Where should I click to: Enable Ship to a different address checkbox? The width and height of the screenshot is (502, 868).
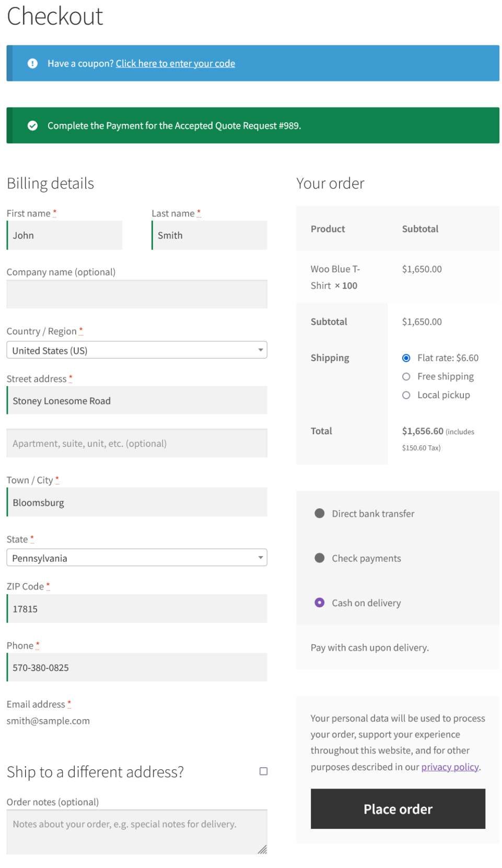pos(263,771)
